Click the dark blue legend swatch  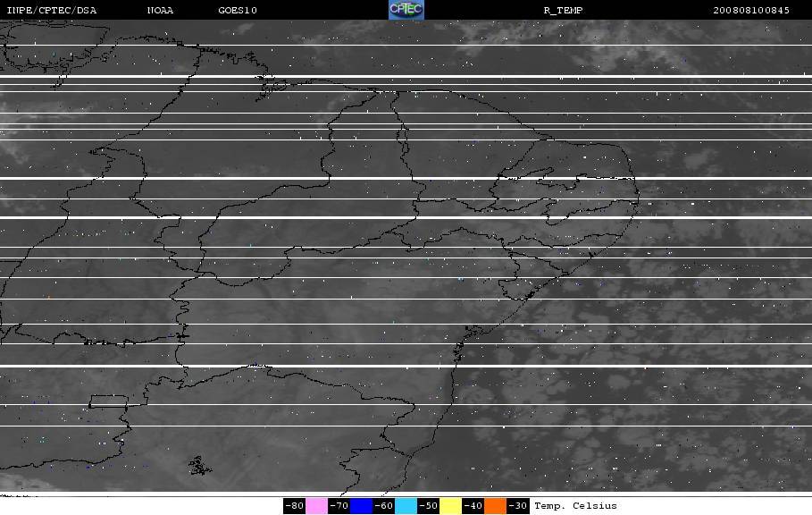(362, 506)
